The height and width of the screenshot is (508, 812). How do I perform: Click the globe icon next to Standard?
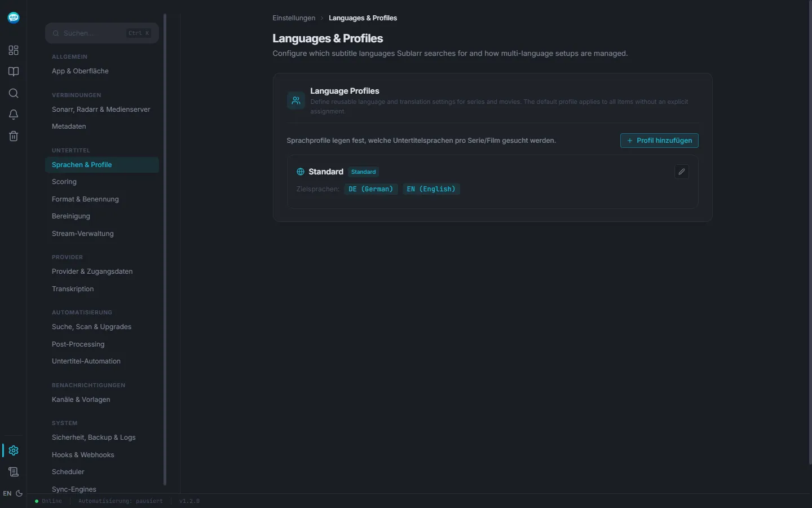[x=301, y=172]
